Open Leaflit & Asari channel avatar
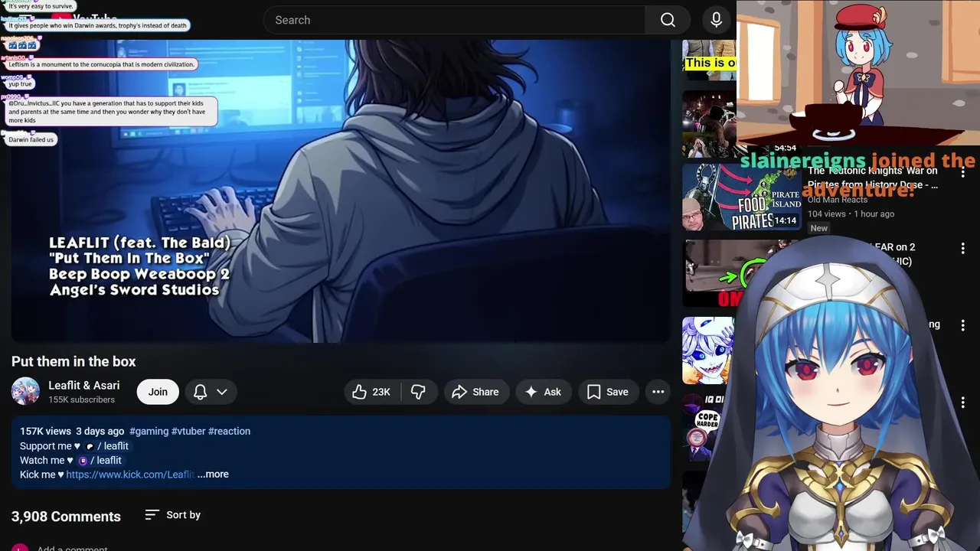 25,391
